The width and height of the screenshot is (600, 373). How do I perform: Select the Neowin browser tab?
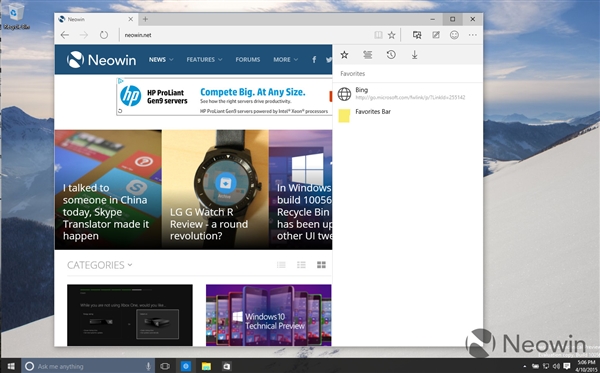click(96, 19)
